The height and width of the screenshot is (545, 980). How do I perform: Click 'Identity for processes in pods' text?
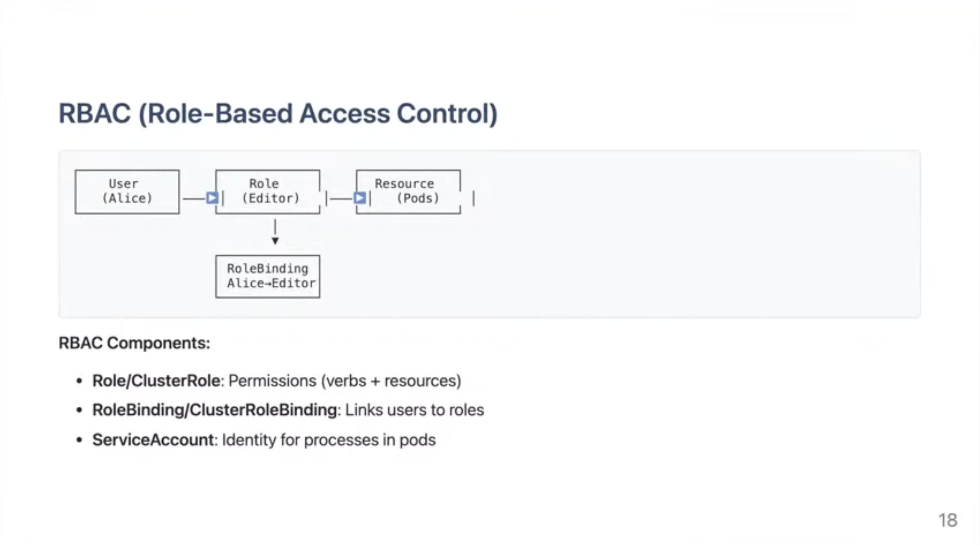click(x=329, y=440)
